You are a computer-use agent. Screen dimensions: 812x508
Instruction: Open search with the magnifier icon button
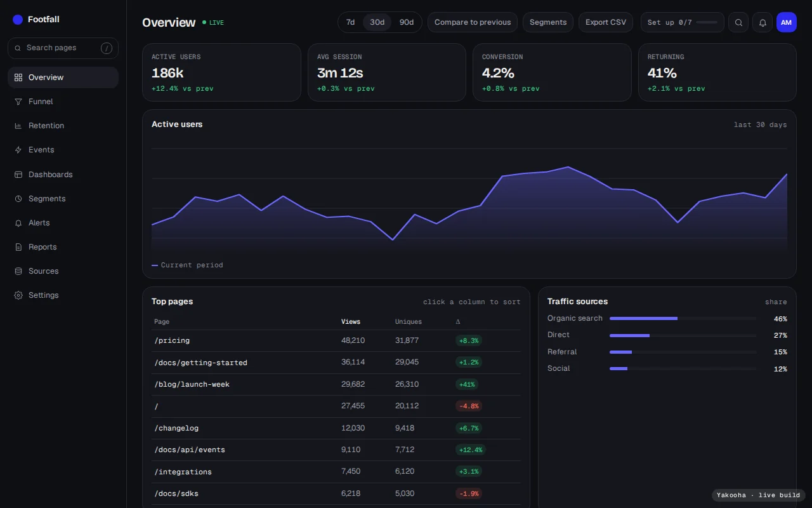click(x=738, y=22)
